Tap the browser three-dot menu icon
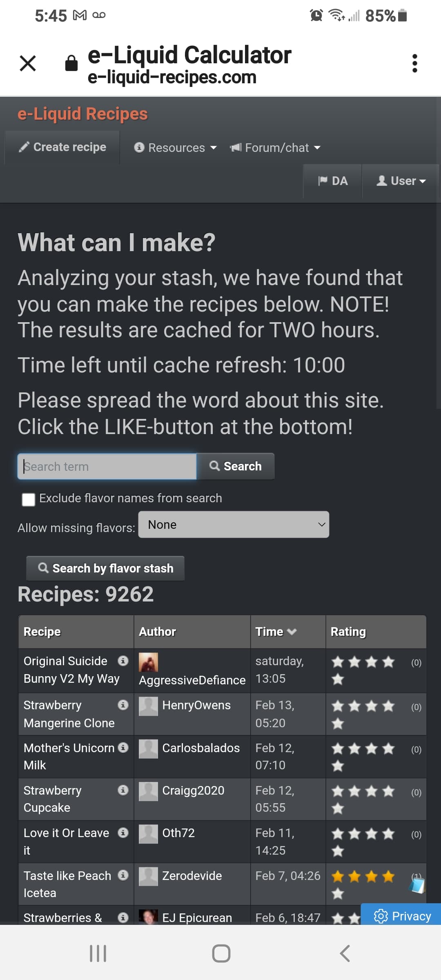The image size is (441, 980). [414, 63]
